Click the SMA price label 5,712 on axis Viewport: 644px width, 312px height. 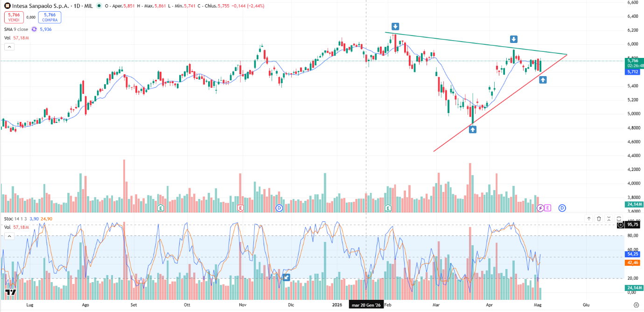(x=633, y=71)
